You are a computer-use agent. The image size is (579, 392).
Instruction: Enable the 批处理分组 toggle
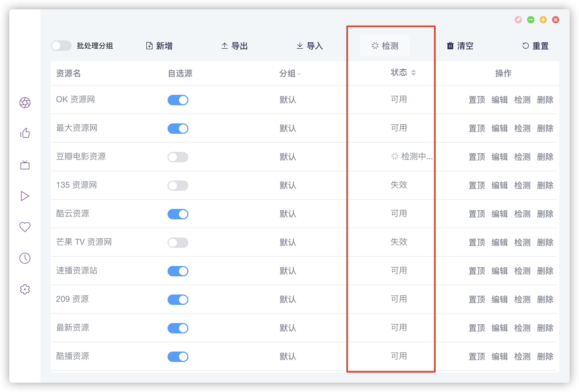point(61,46)
